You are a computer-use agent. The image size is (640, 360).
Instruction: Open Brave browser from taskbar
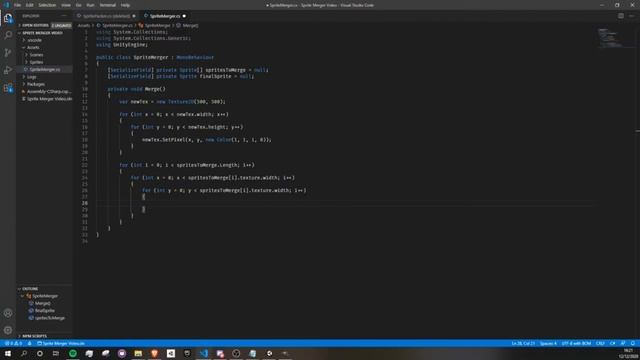154,353
